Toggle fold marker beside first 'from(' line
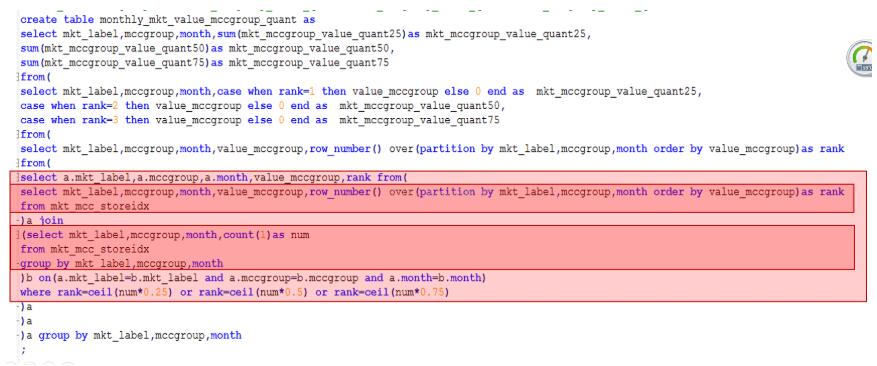Viewport: 877px width, 366px height. 18,77
